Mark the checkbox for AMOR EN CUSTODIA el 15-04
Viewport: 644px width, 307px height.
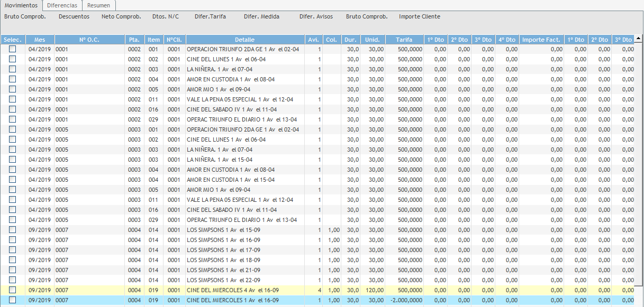[x=13, y=180]
